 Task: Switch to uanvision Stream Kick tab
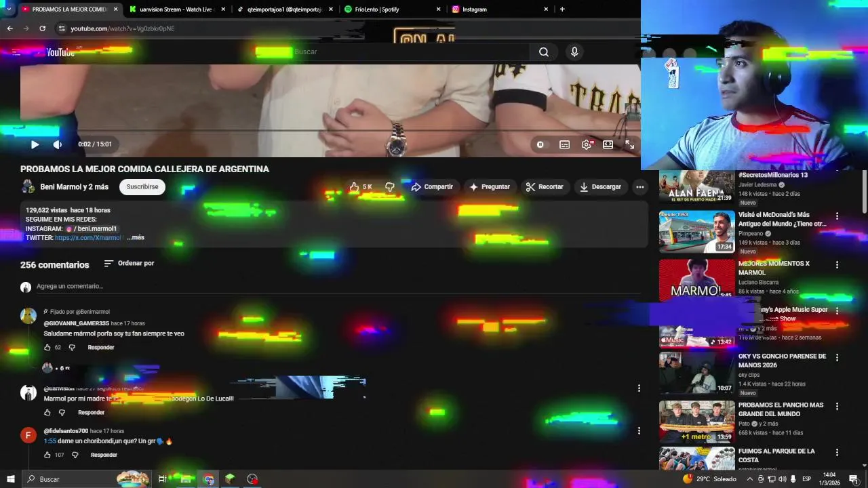(x=176, y=9)
